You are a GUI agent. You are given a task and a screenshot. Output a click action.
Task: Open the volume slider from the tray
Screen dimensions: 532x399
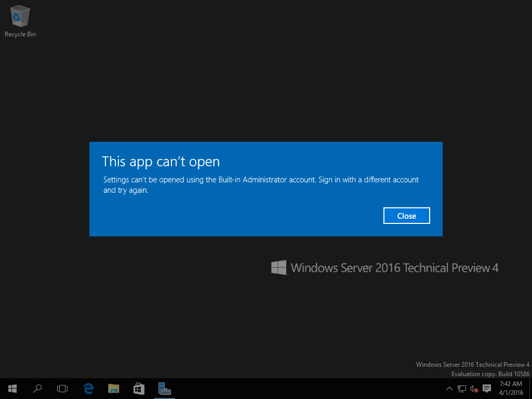point(473,388)
